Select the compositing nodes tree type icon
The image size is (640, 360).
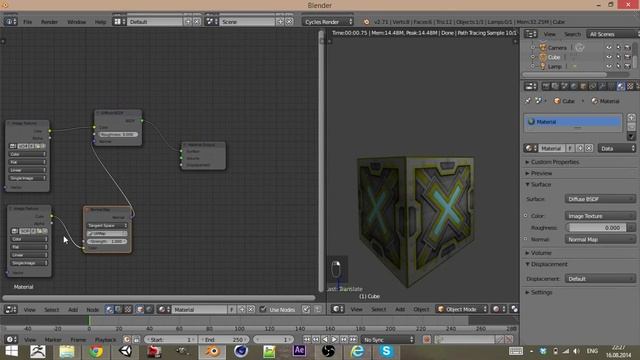(118, 309)
